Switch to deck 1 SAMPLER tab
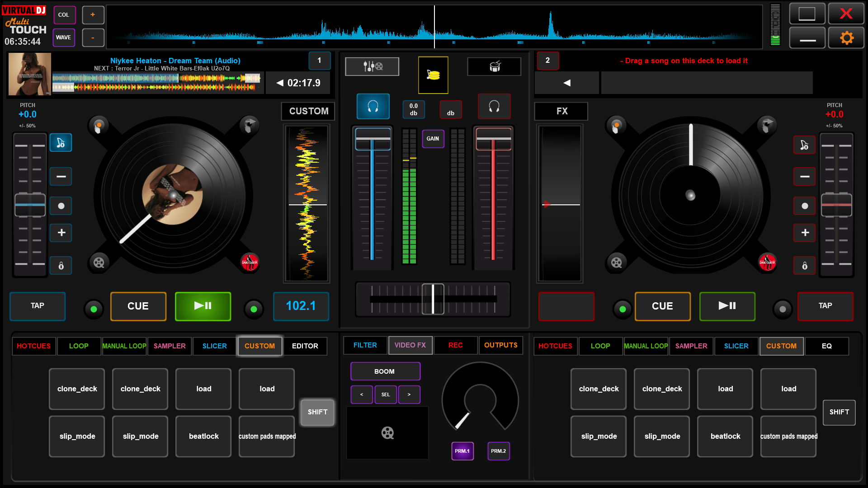Viewport: 868px width, 488px height. point(170,346)
